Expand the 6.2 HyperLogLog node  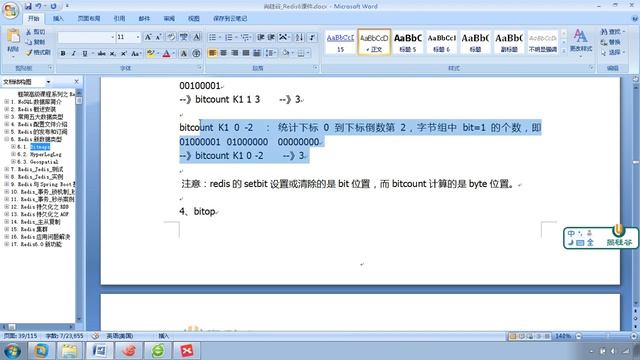coord(13,154)
